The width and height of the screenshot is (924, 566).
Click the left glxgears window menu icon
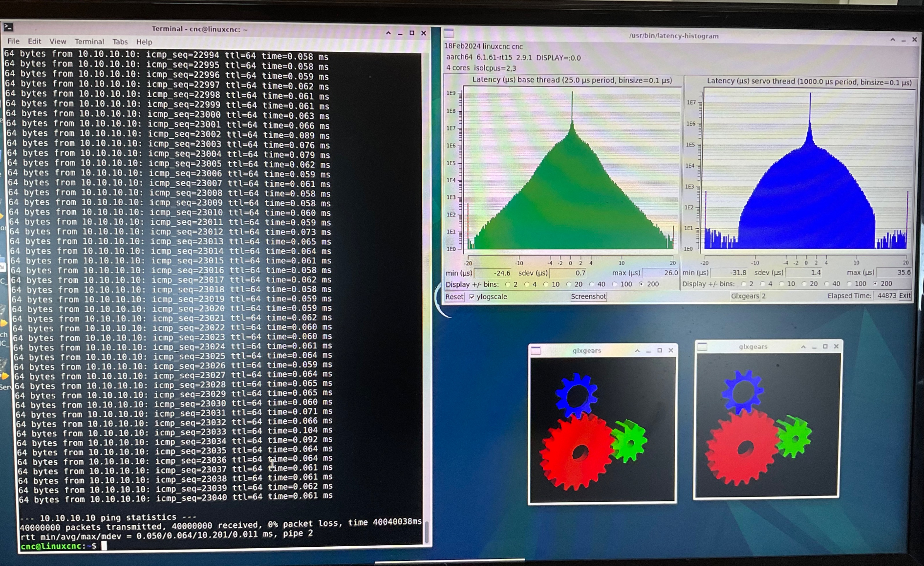536,351
